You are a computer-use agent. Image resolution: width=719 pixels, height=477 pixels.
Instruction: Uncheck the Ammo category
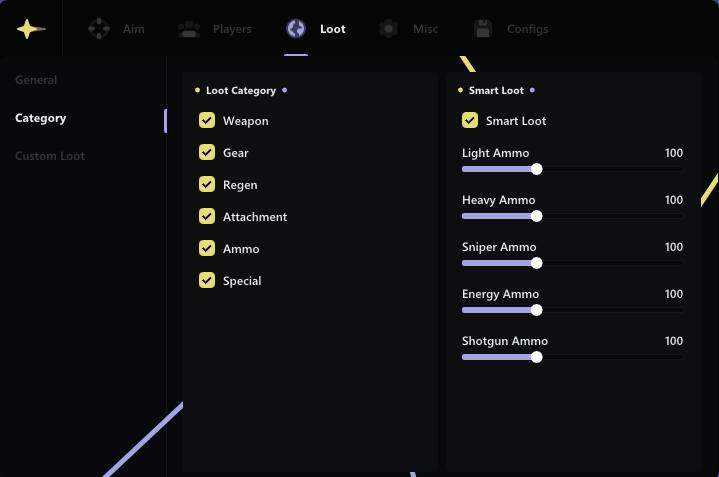[207, 248]
